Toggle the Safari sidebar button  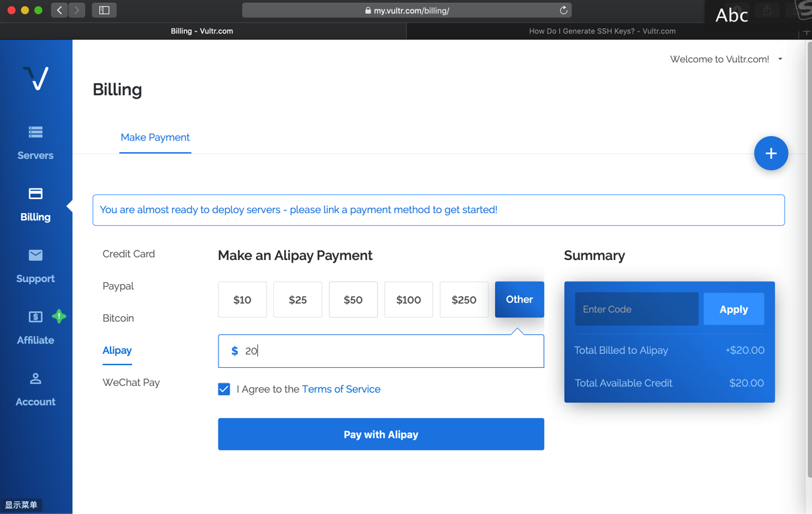[105, 10]
